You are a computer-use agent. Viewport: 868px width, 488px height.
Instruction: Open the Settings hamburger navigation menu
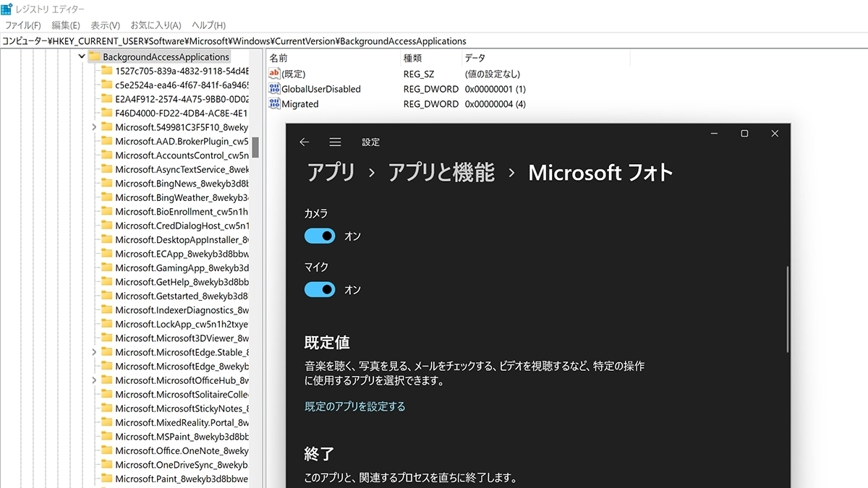335,142
